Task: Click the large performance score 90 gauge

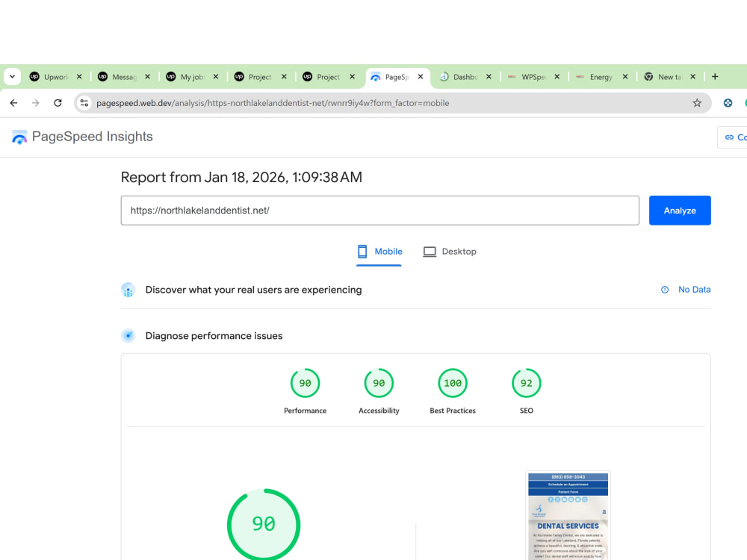Action: [x=264, y=524]
